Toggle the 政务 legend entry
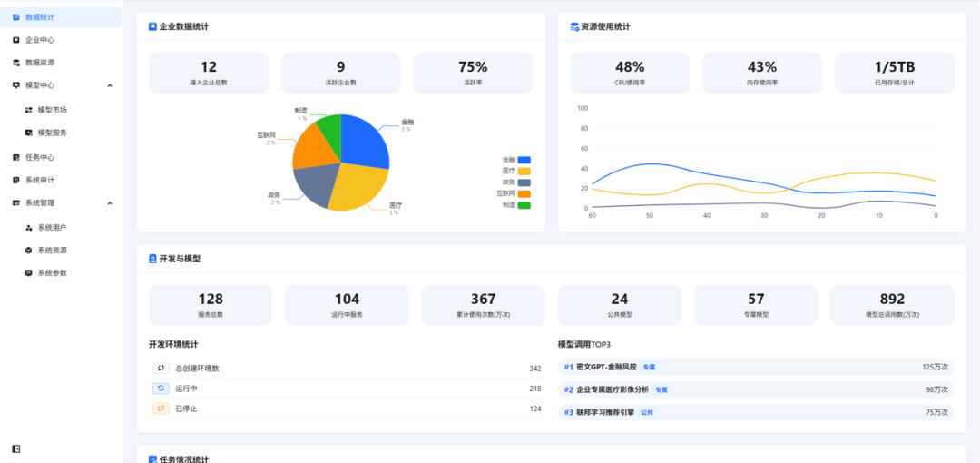Viewport: 980px width, 463px height. click(x=516, y=182)
